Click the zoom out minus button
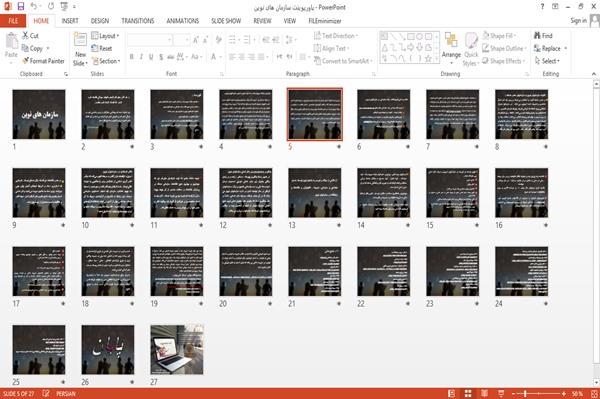This screenshot has height=399, width=600. click(514, 393)
